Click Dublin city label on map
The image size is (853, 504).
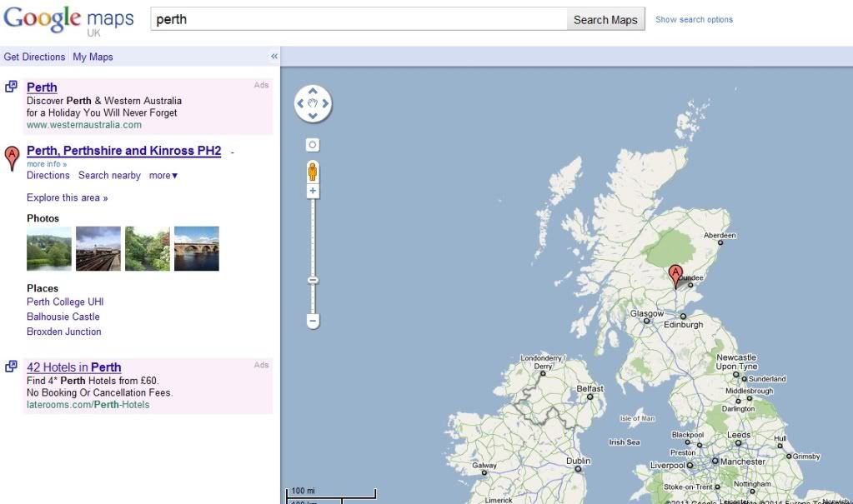click(579, 461)
